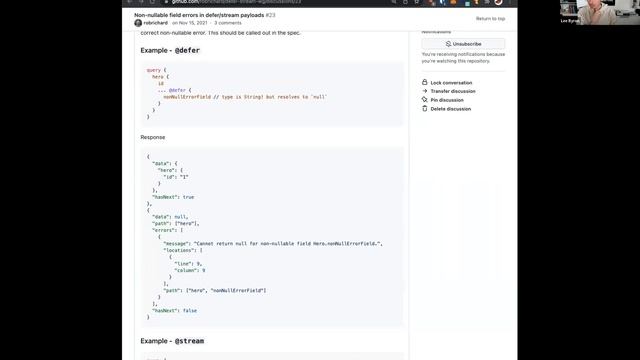The width and height of the screenshot is (640, 360).
Task: Click the '"data": null,' response line
Action: pyautogui.click(x=170, y=217)
